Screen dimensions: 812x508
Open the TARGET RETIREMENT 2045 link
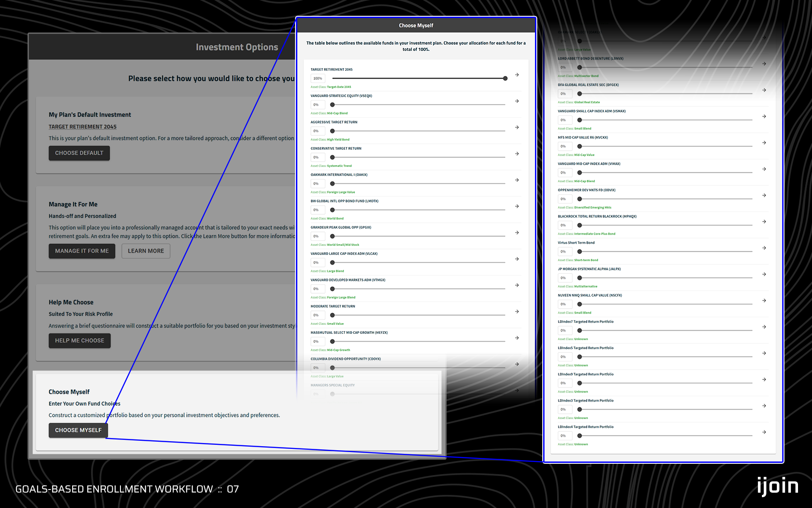pyautogui.click(x=83, y=127)
